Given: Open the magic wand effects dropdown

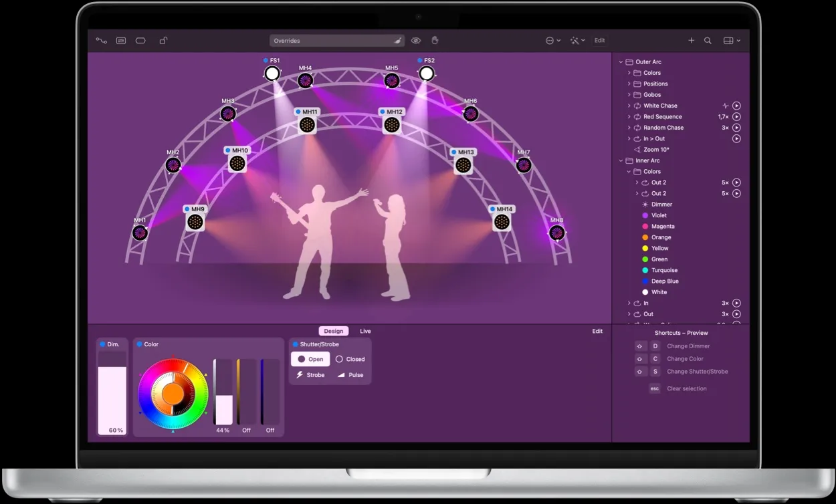Looking at the screenshot, I should click(x=577, y=41).
